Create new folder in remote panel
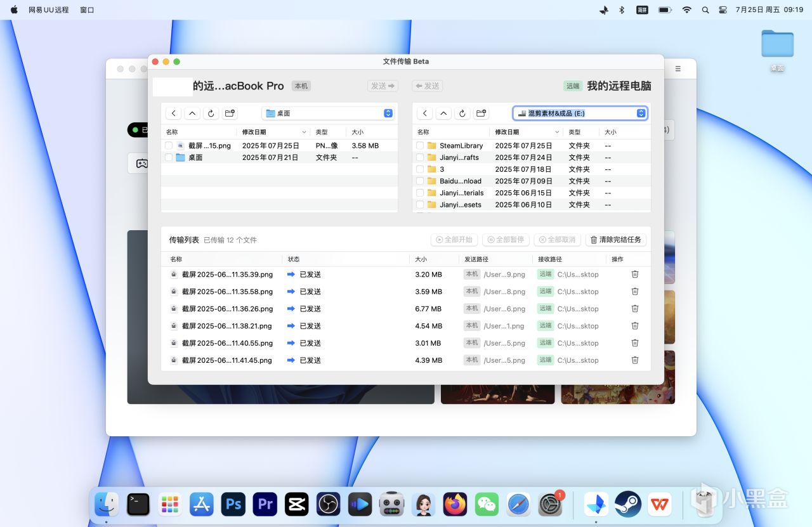This screenshot has width=812, height=527. click(x=481, y=114)
